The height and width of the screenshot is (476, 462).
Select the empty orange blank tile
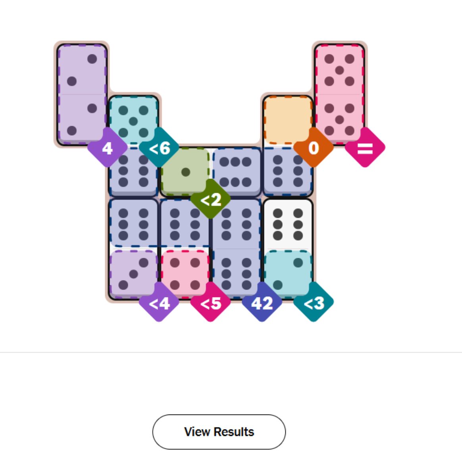(x=288, y=119)
